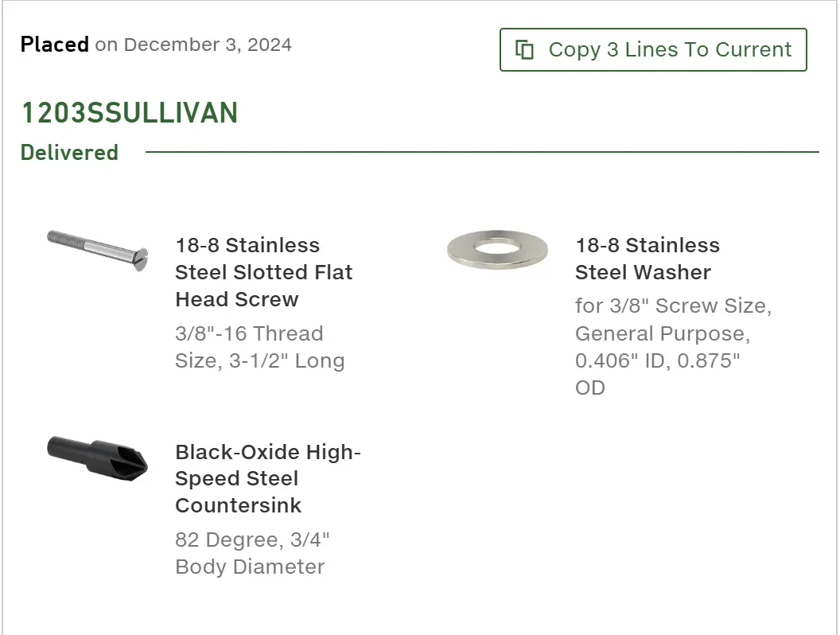Select the General Purpose washer text
Image resolution: width=840 pixels, height=635 pixels.
click(x=662, y=333)
